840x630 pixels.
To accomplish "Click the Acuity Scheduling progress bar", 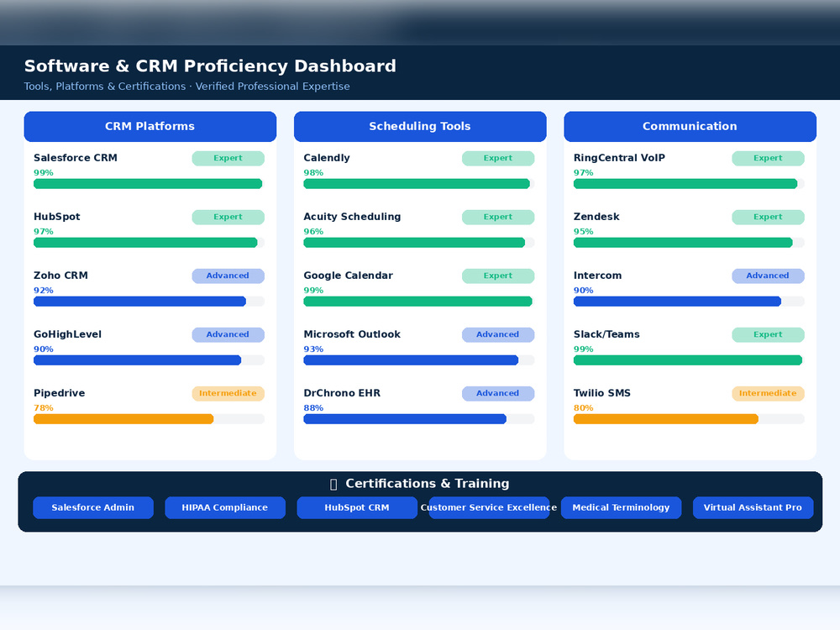I will point(419,243).
